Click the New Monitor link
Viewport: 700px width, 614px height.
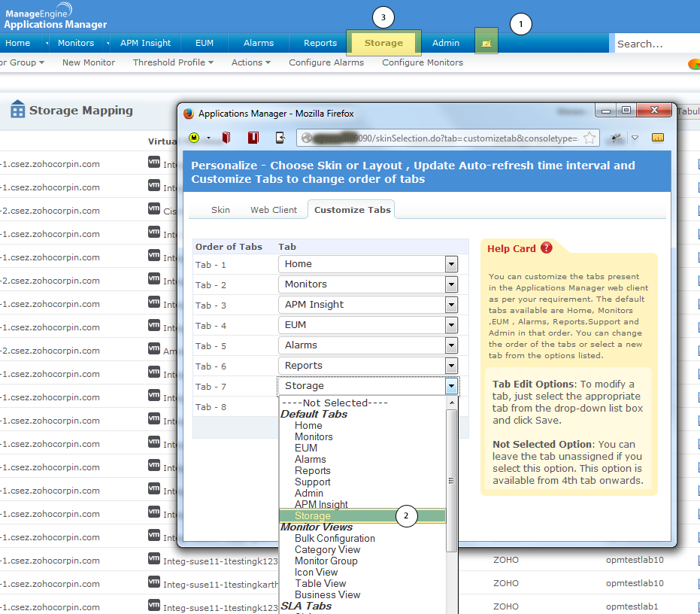click(x=89, y=62)
